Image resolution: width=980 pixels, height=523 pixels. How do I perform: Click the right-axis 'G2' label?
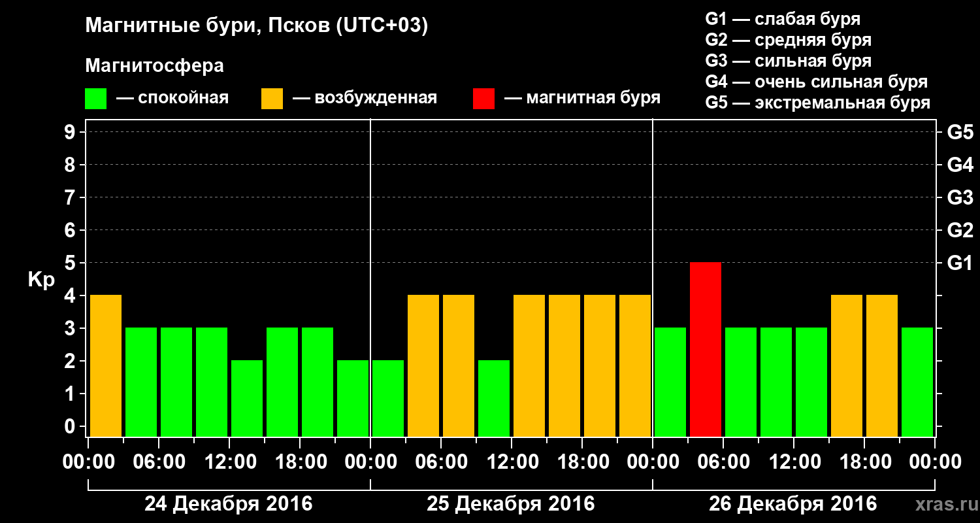coord(960,230)
